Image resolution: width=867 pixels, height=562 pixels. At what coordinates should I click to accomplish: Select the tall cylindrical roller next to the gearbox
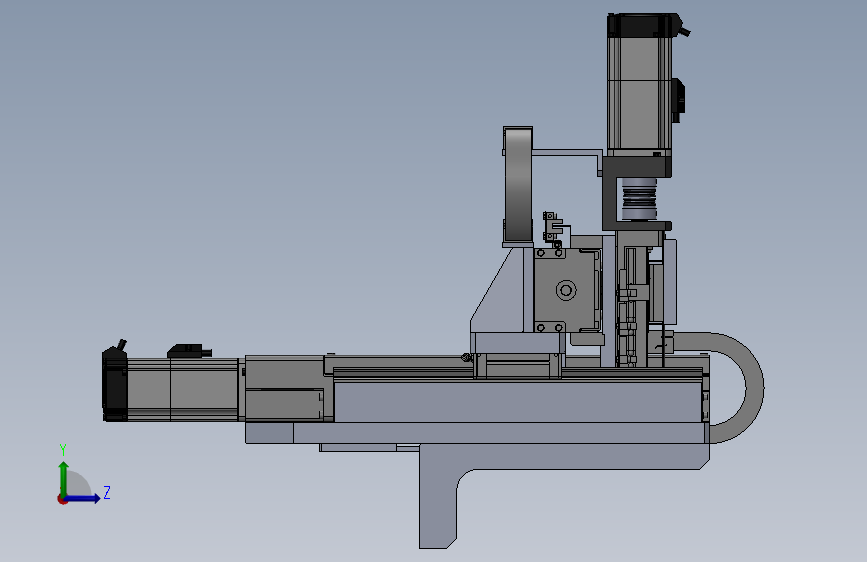tap(518, 186)
